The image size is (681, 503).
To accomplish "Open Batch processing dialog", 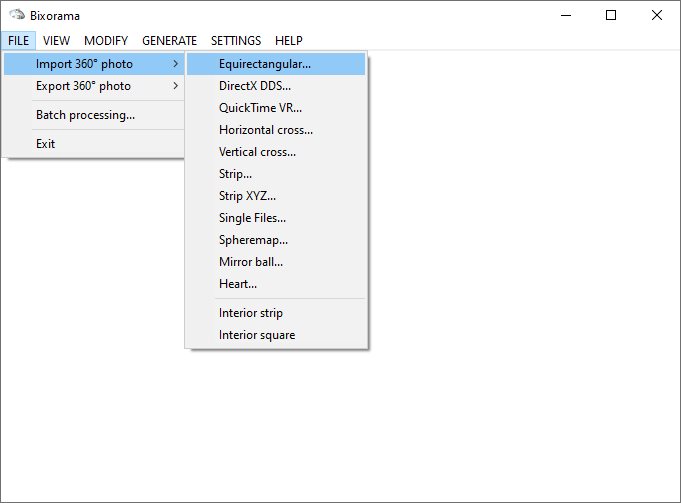I will 85,115.
